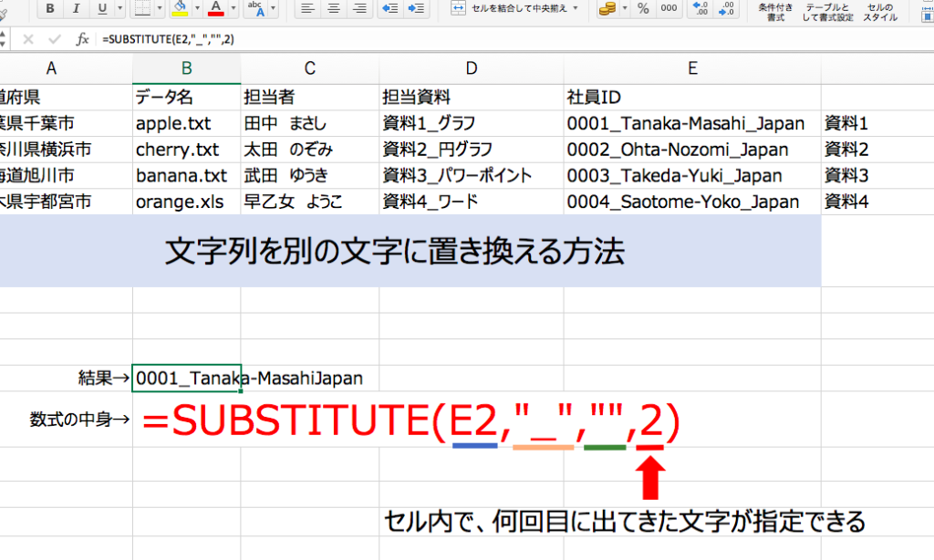The height and width of the screenshot is (560, 934).
Task: Click the insert function fx icon
Action: coord(82,39)
